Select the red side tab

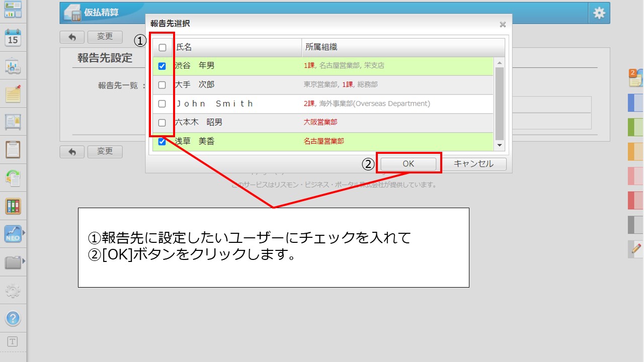tap(636, 200)
